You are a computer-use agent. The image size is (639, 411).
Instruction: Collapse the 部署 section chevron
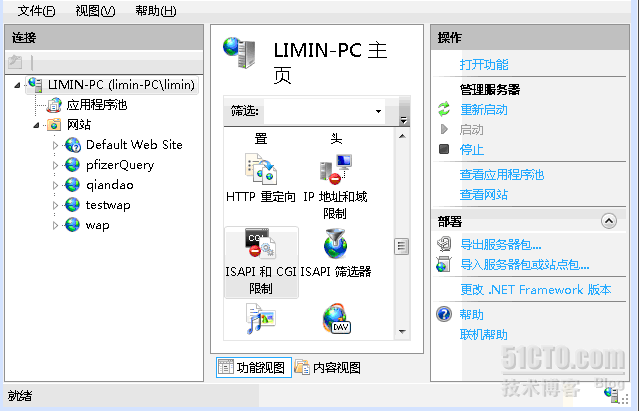coord(609,221)
